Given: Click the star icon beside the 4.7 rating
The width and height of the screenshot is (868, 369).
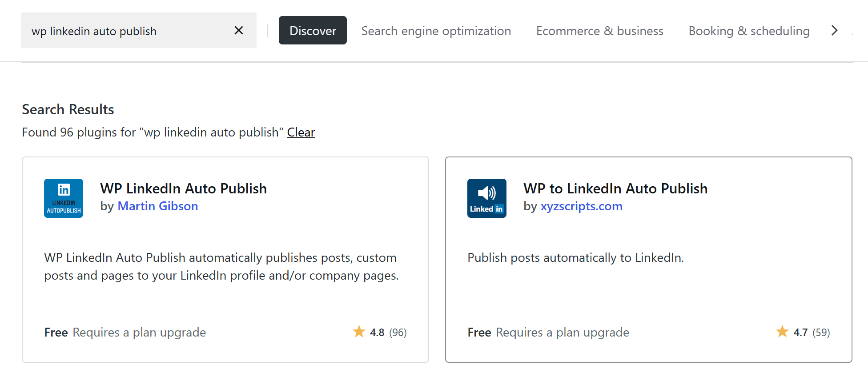Looking at the screenshot, I should (x=782, y=332).
